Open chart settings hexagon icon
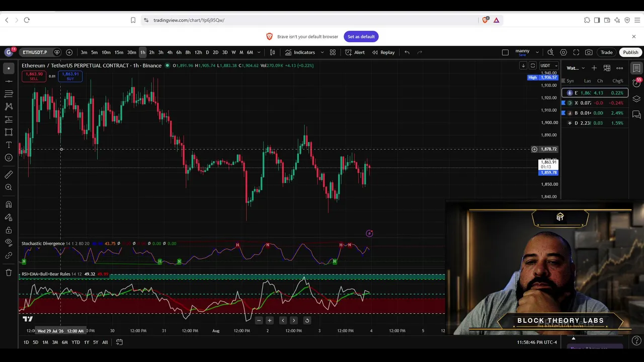This screenshot has width=644, height=362. coord(563,52)
